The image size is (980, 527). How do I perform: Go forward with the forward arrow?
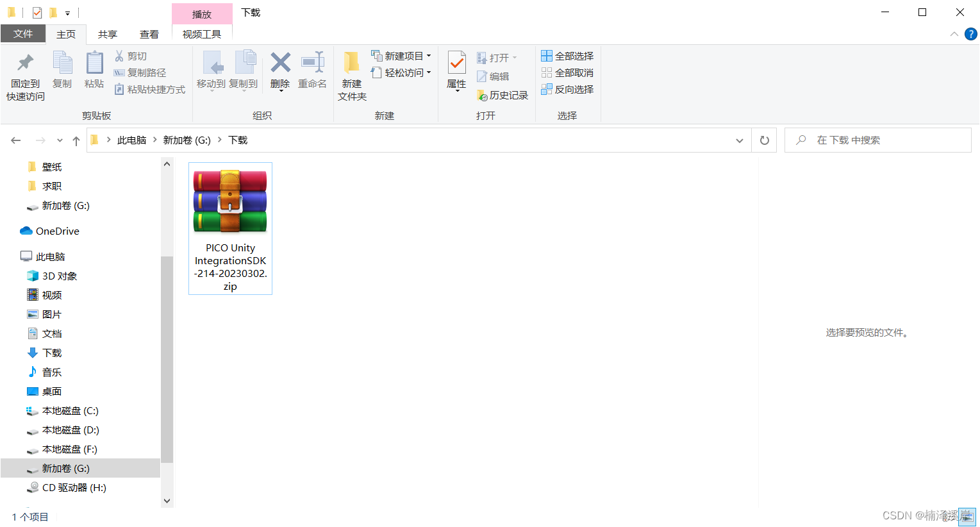40,140
